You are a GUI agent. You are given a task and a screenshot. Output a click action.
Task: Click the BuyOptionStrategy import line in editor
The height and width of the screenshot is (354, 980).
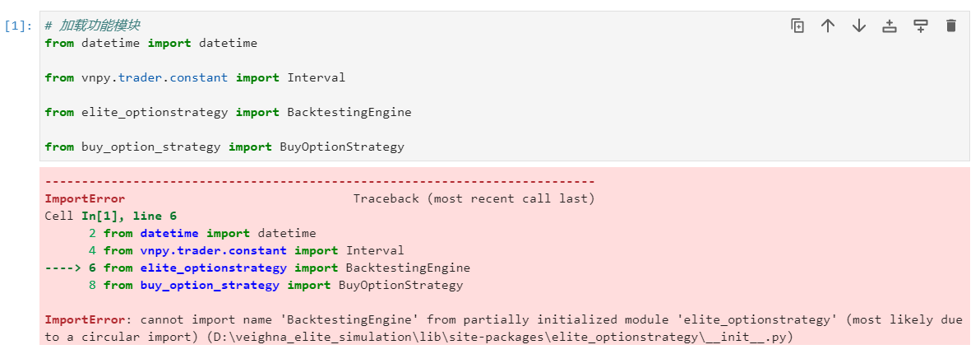[224, 147]
